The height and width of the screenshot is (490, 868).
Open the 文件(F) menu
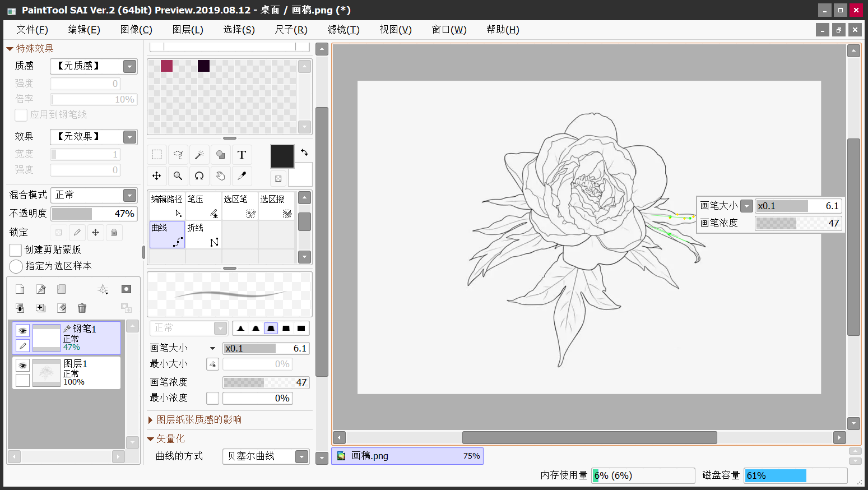32,30
